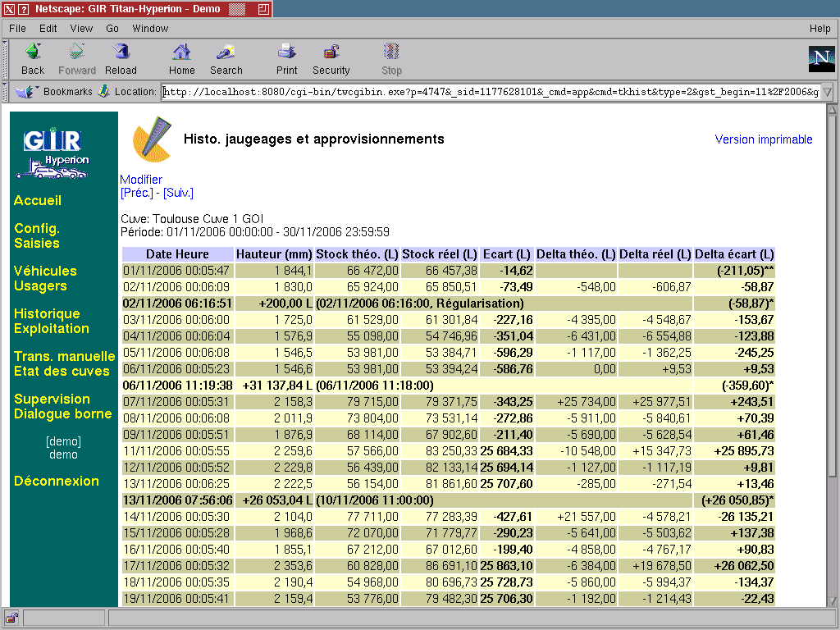Open the Edit menu
The height and width of the screenshot is (630, 840).
coord(48,29)
